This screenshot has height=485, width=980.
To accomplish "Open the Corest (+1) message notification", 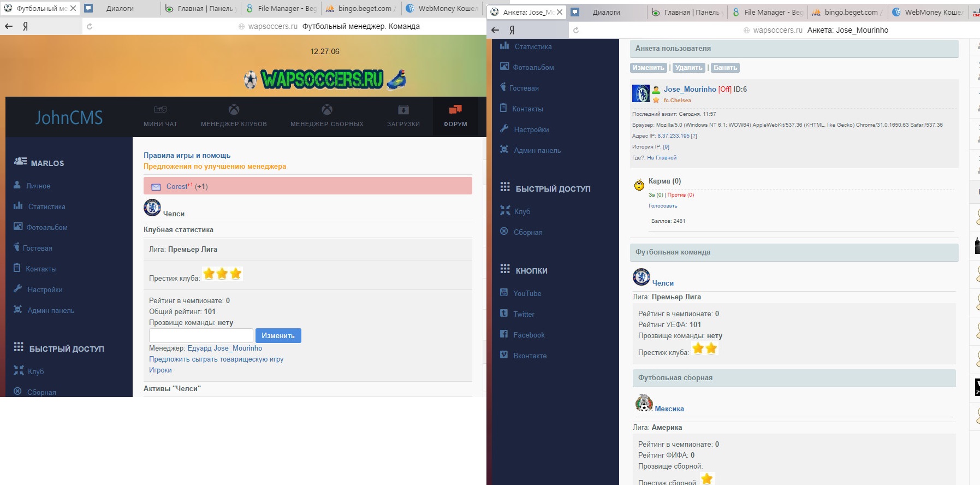I will [308, 186].
